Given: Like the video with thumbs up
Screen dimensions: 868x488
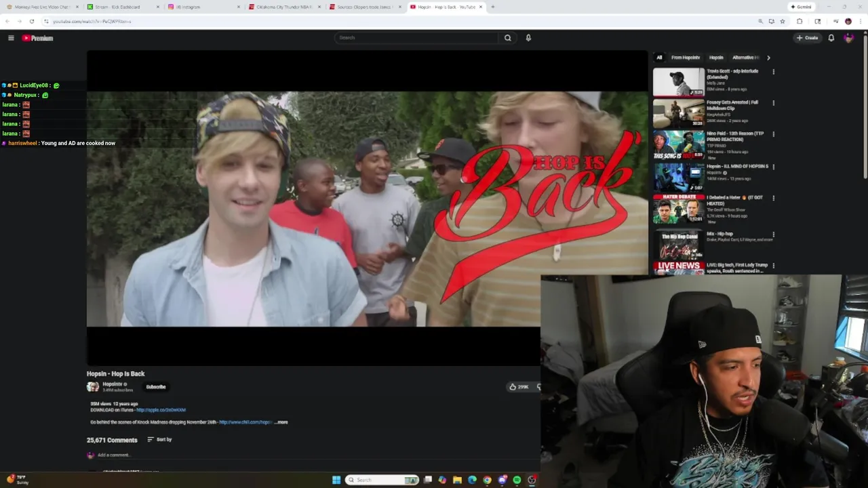Looking at the screenshot, I should point(519,387).
